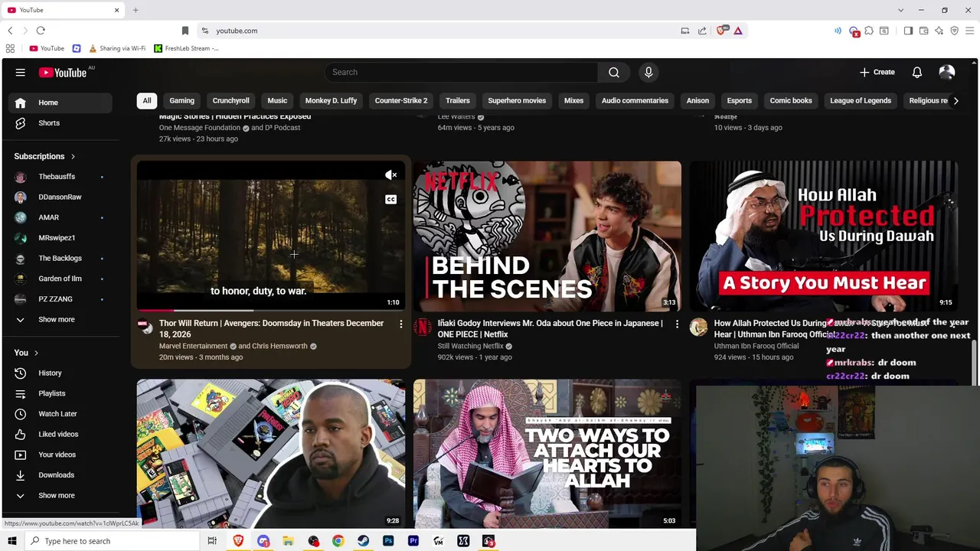Click the Create button
The height and width of the screenshot is (551, 980).
pos(877,72)
